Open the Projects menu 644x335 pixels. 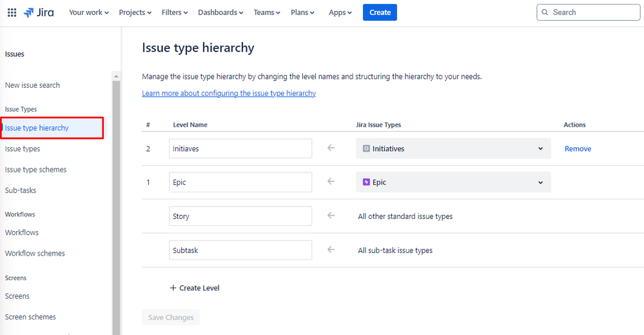pyautogui.click(x=135, y=12)
